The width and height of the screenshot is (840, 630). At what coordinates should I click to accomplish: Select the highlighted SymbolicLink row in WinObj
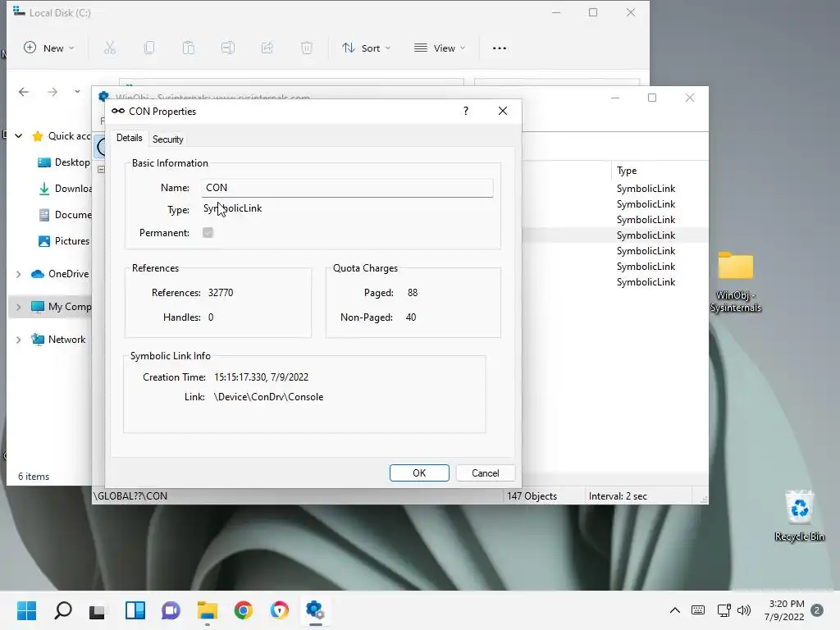pos(615,235)
